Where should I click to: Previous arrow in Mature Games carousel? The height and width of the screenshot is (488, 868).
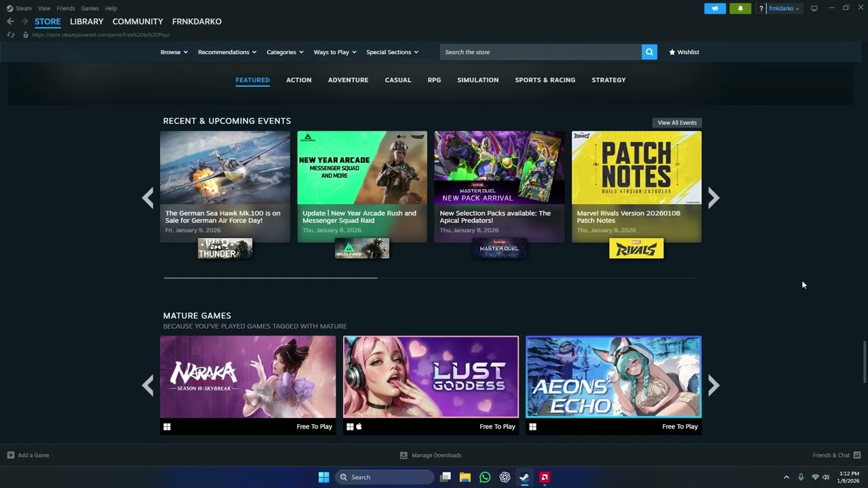point(148,385)
